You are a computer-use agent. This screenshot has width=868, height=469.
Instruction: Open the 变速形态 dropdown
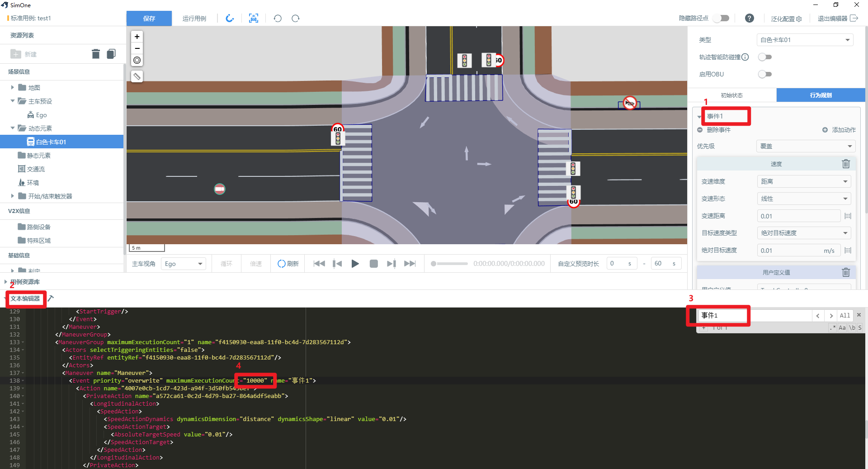[804, 199]
